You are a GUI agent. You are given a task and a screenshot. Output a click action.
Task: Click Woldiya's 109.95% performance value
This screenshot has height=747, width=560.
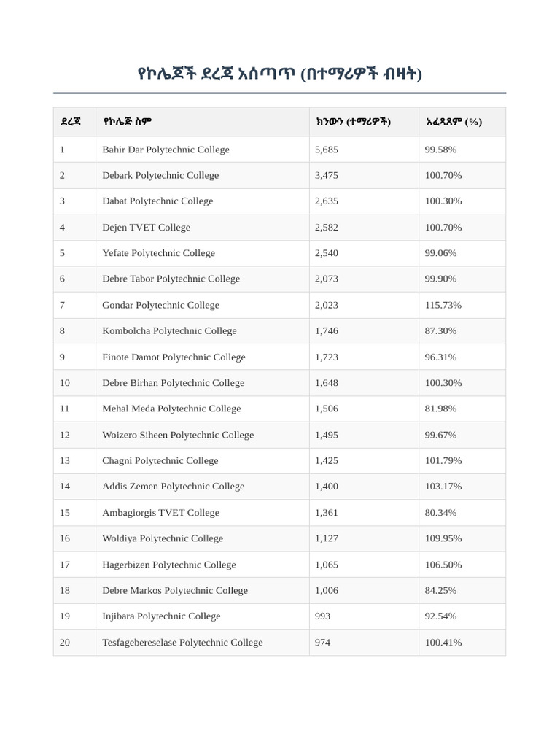pos(443,538)
